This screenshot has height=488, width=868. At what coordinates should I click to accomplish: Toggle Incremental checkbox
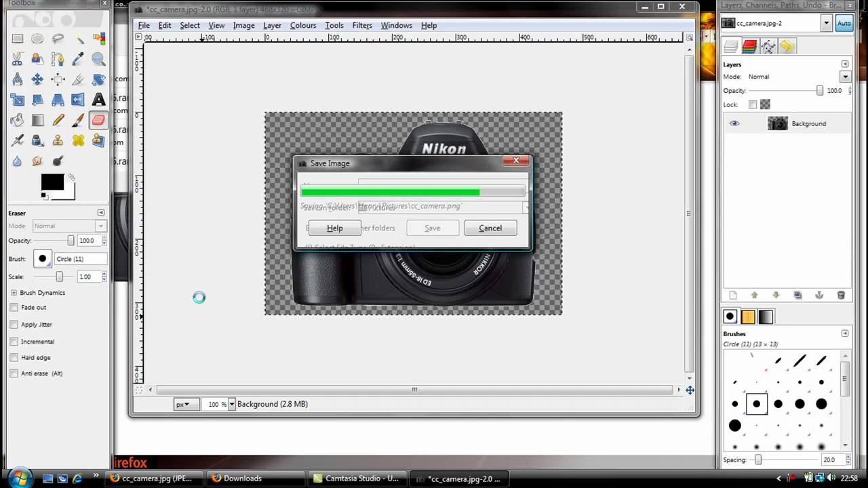[x=14, y=341]
